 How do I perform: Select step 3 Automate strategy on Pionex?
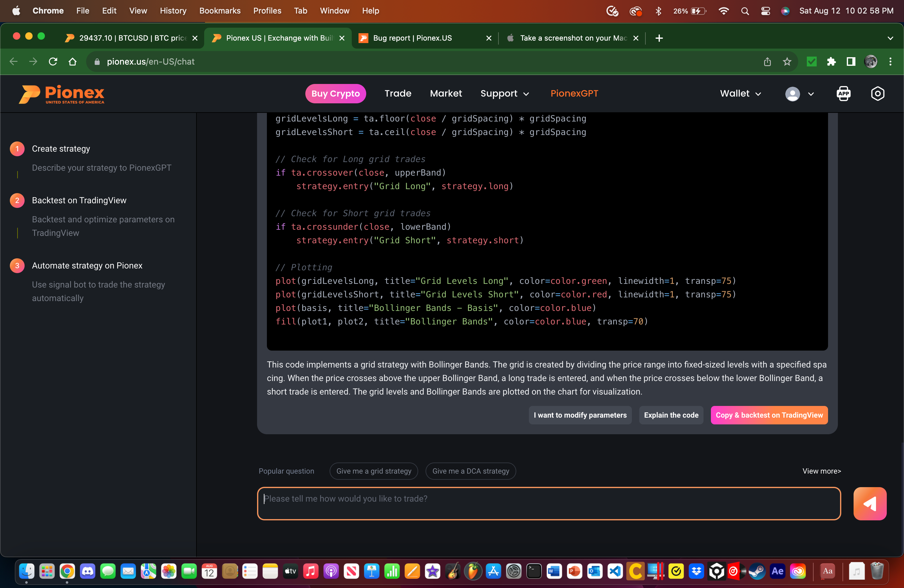tap(87, 265)
